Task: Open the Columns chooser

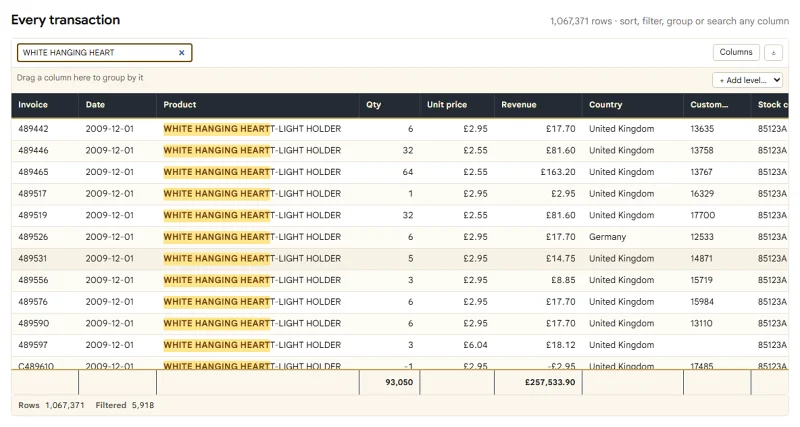Action: coord(736,52)
